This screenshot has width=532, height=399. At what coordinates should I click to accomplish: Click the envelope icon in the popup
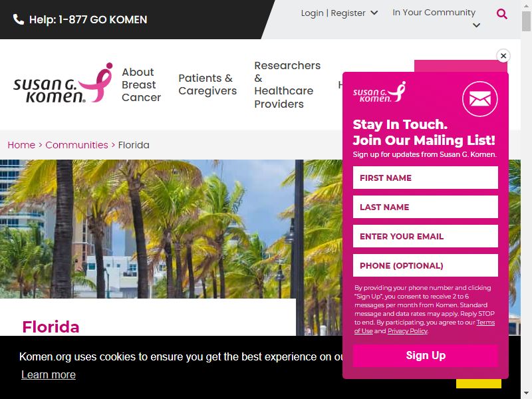(479, 99)
